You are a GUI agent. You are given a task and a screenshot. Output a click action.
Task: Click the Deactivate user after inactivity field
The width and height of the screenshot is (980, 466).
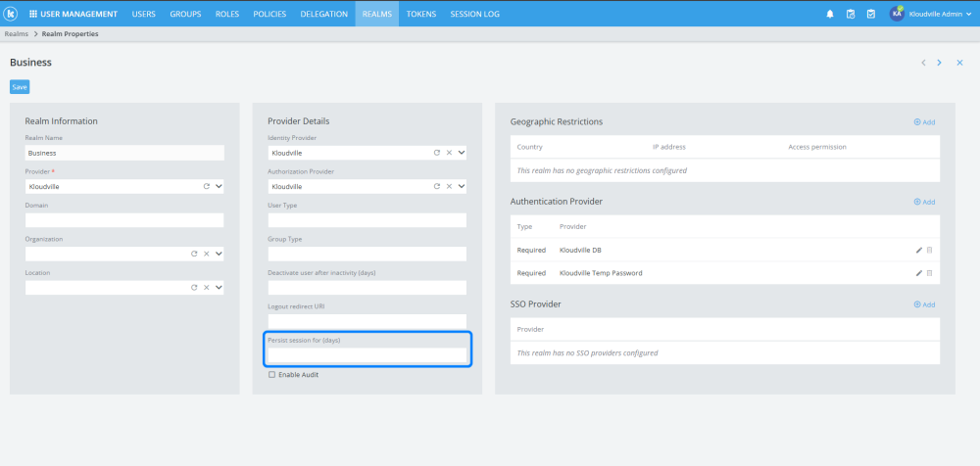point(367,288)
